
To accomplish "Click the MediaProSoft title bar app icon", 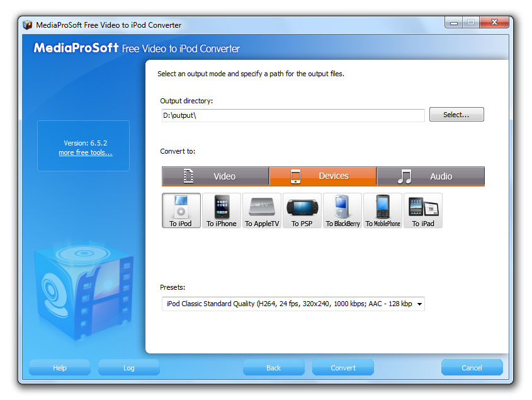I will tap(27, 25).
